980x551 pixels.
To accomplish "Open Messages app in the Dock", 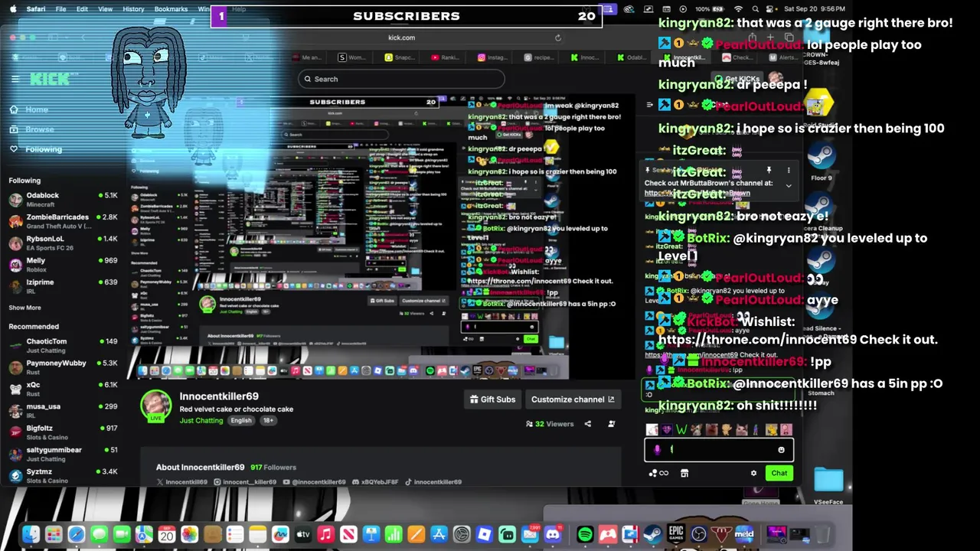I will tap(99, 534).
